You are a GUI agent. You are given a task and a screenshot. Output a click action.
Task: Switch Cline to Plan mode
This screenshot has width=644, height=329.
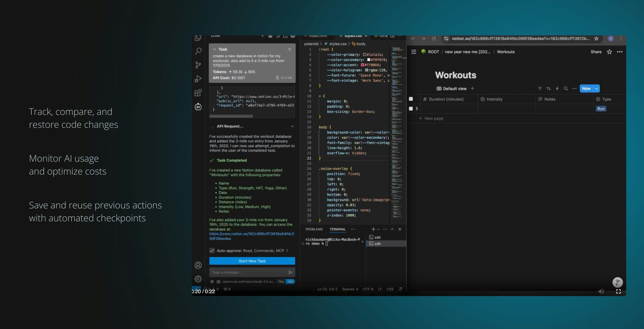point(281,281)
